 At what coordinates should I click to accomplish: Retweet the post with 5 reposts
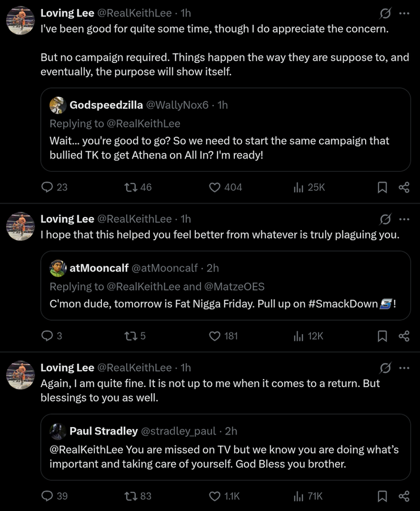click(130, 336)
